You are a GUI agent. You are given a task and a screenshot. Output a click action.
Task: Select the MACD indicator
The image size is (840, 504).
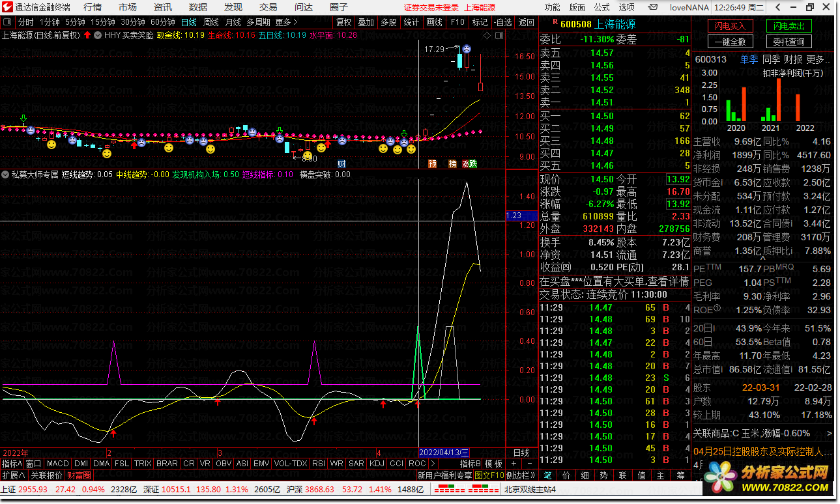[57, 464]
